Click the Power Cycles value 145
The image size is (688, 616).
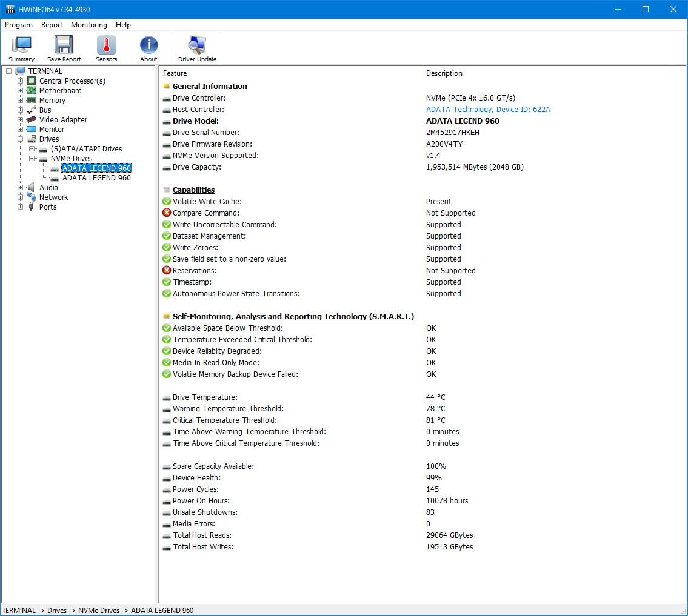point(432,489)
